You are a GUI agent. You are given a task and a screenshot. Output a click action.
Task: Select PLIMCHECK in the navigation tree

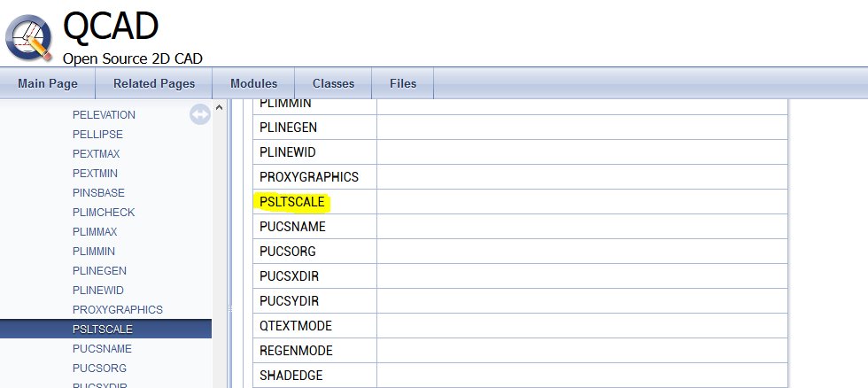pos(103,213)
